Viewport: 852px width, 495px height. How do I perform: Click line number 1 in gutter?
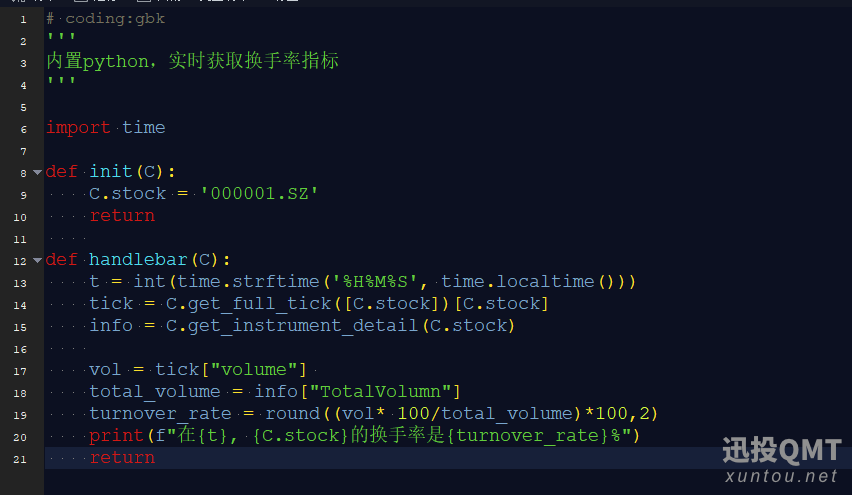tap(22, 19)
